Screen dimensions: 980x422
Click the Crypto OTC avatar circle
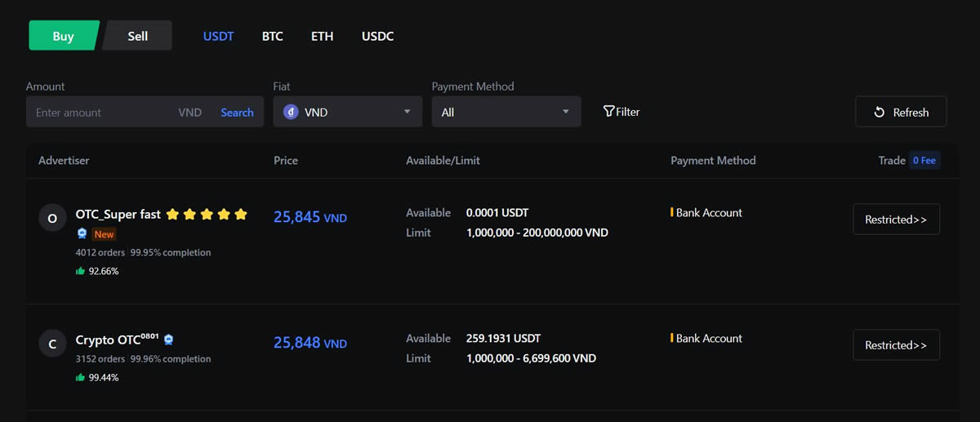[x=52, y=344]
